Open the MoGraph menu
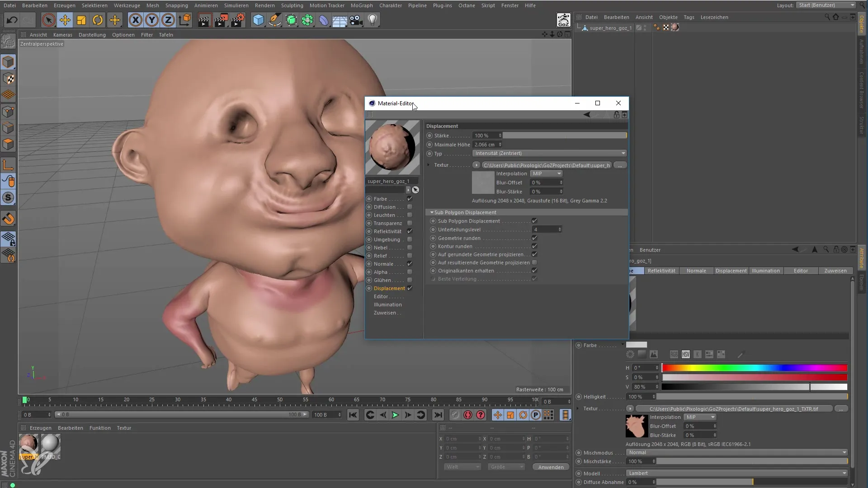This screenshot has height=488, width=868. (x=362, y=5)
